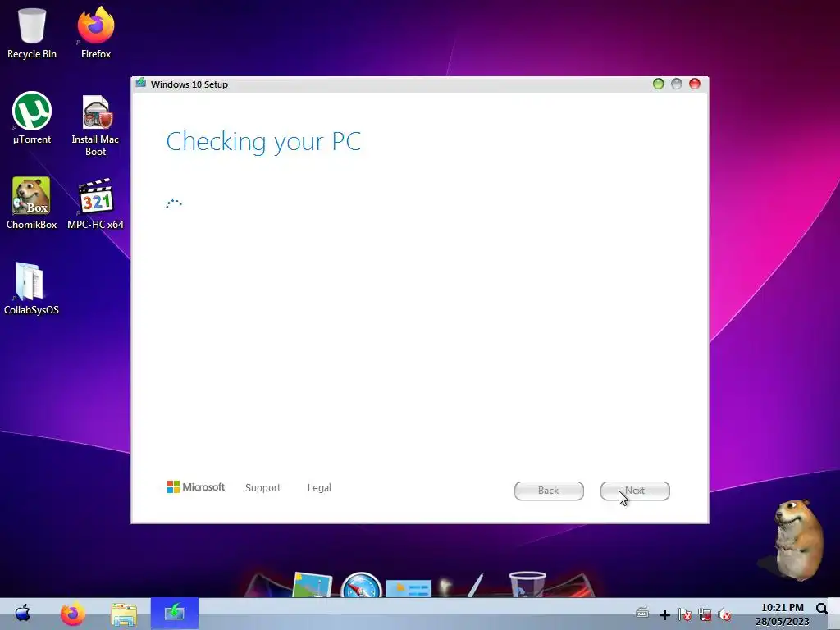Open the ChomikBox desktop icon
This screenshot has width=840, height=630.
coord(32,203)
